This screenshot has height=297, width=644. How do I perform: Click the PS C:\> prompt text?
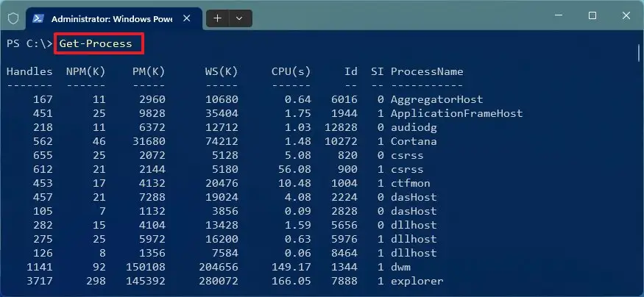coord(29,43)
